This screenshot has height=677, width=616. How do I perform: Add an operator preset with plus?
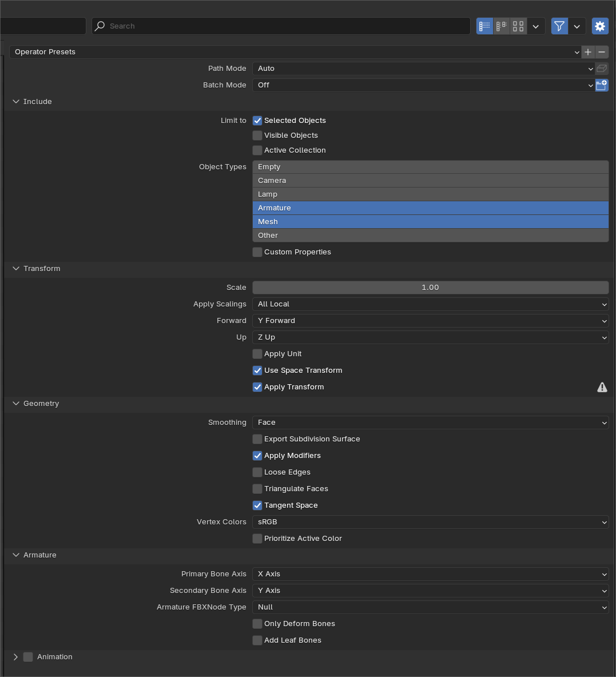pos(588,52)
